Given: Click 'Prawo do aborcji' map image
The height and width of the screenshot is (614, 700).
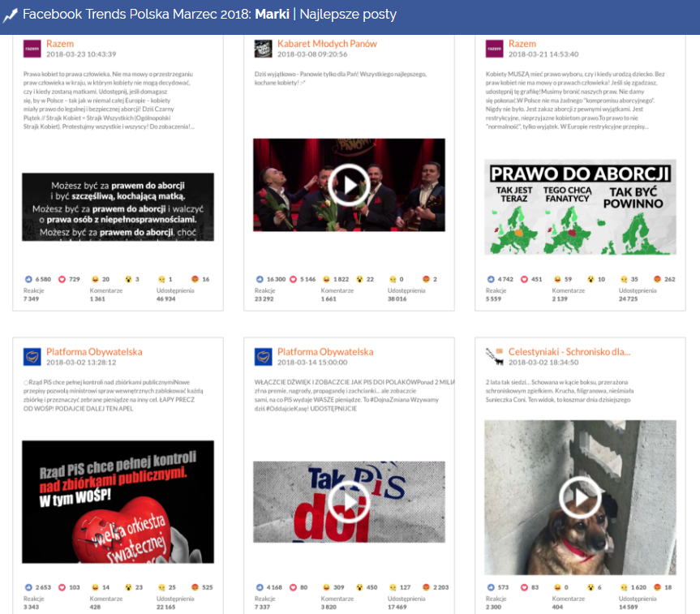Looking at the screenshot, I should click(x=580, y=206).
